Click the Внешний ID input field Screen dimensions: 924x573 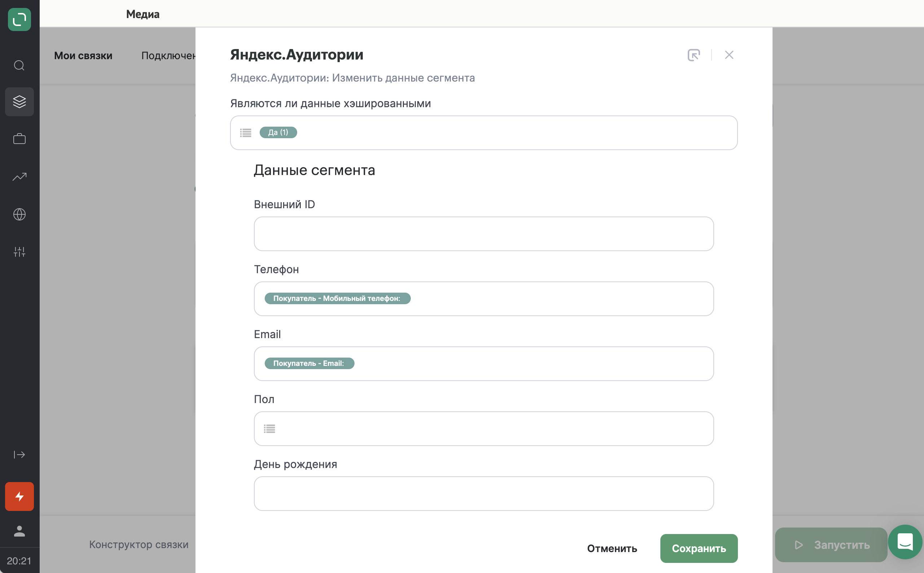point(484,234)
